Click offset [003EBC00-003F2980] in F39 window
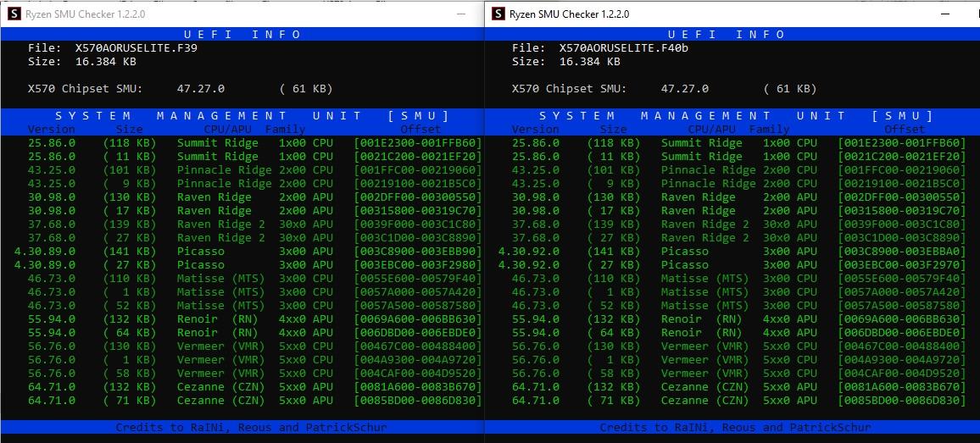This screenshot has width=980, height=443. click(x=418, y=265)
